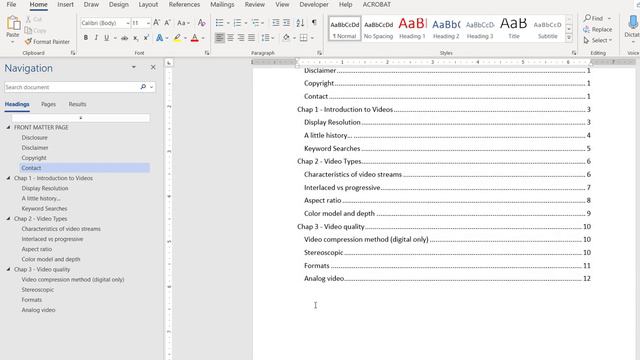Image resolution: width=640 pixels, height=360 pixels.
Task: Open the Font dialog launcher
Action: pyautogui.click(x=207, y=53)
